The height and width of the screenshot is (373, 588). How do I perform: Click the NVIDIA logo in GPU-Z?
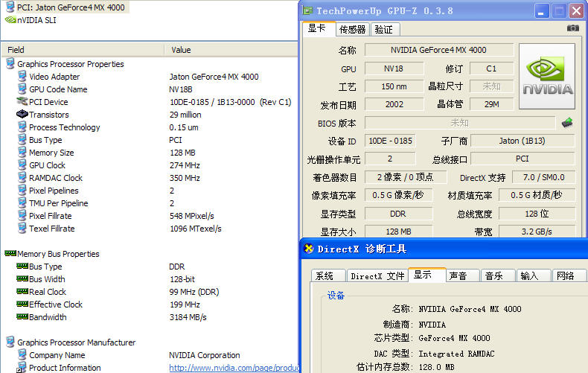coord(547,76)
